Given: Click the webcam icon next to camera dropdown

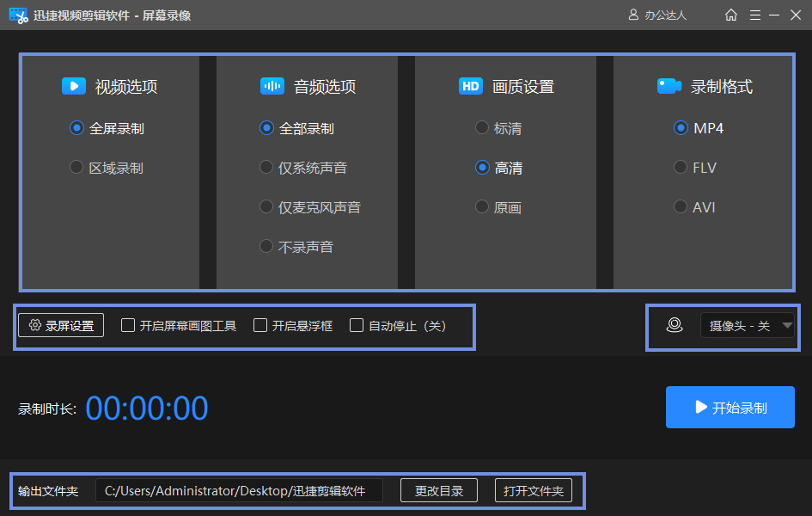Looking at the screenshot, I should pos(675,325).
